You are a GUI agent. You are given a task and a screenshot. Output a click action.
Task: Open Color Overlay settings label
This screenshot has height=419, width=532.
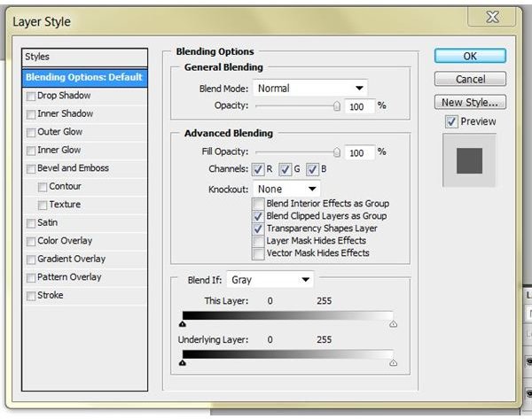coord(65,241)
